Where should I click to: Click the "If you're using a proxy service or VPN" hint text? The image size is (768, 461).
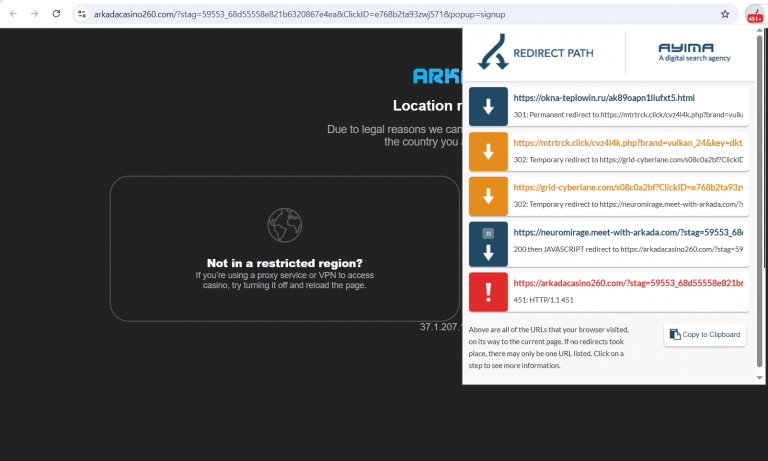tap(285, 280)
